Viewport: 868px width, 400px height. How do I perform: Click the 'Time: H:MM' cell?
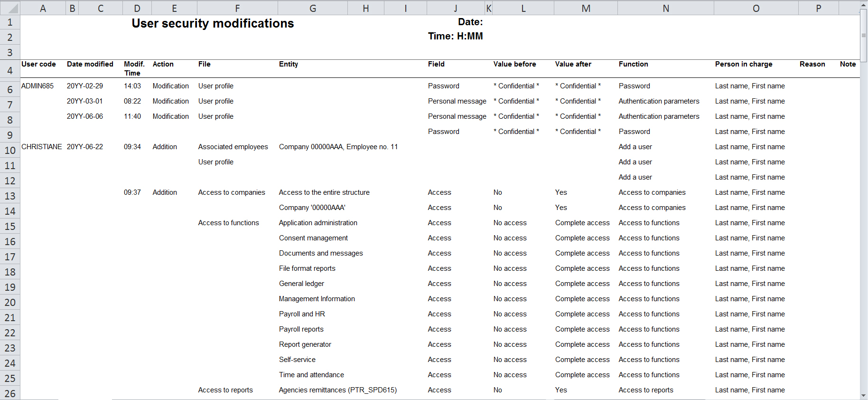coord(455,37)
